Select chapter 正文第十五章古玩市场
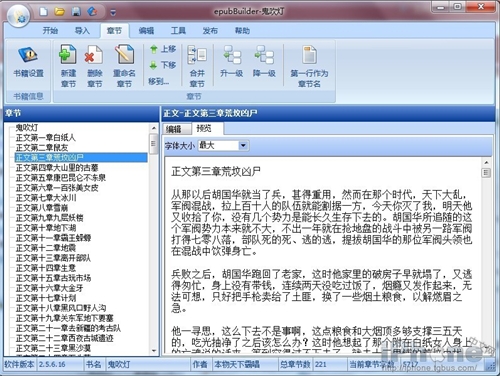The width and height of the screenshot is (500, 376). pyautogui.click(x=53, y=278)
